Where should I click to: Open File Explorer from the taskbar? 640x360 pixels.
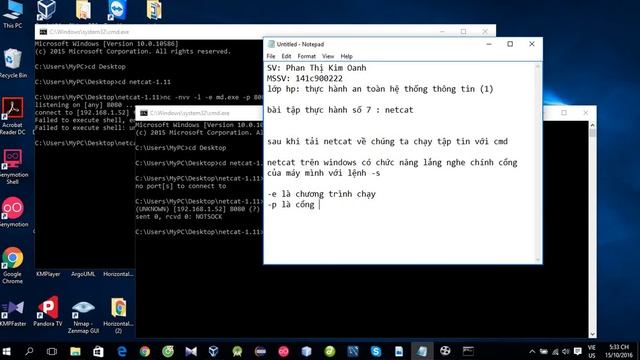(x=75, y=351)
